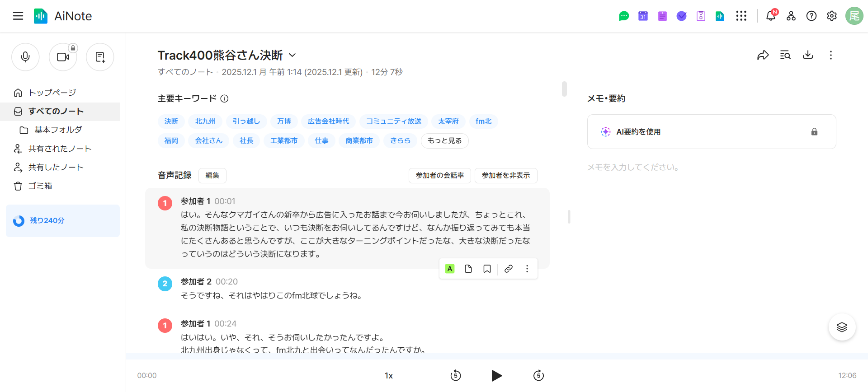Go to ゴミ箱 in the sidebar
Viewport: 868px width, 392px height.
40,186
